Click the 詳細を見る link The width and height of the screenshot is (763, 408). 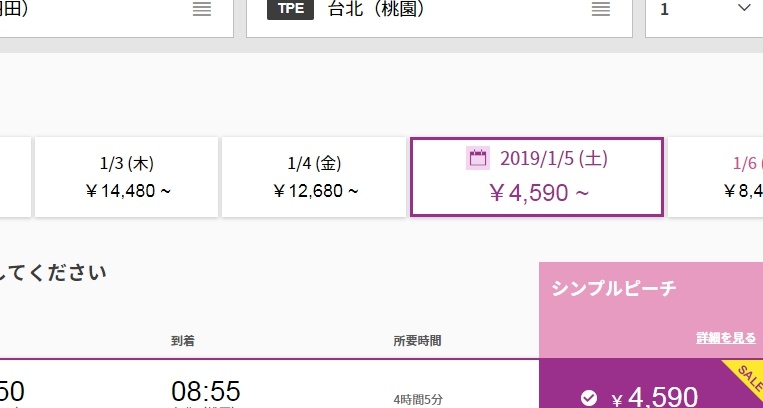(x=726, y=337)
